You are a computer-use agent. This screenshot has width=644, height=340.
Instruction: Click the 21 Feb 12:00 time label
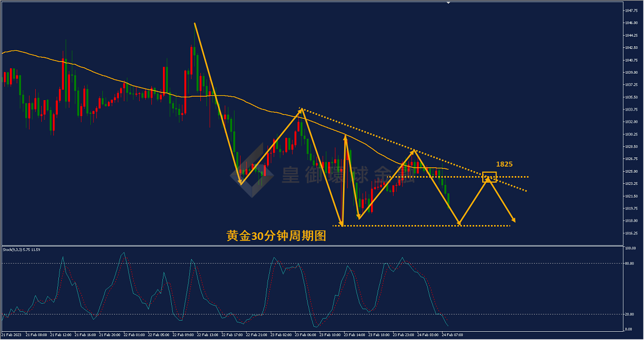(61, 335)
